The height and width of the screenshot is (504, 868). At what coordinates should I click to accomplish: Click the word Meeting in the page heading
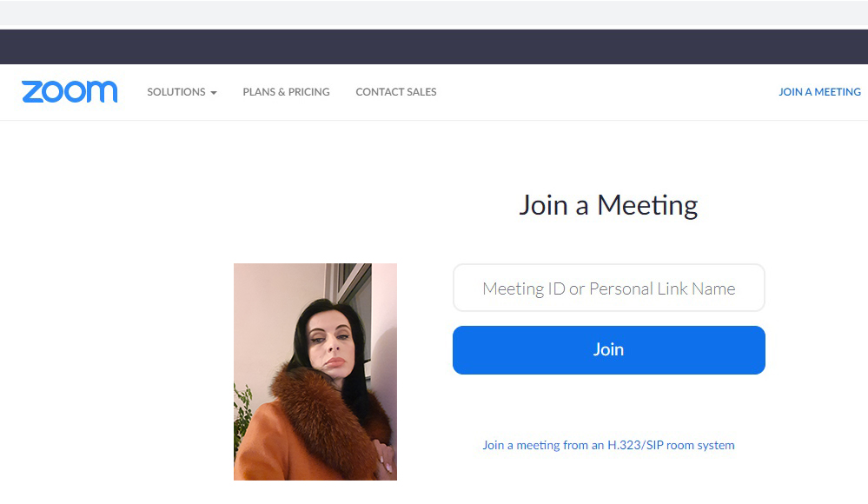[647, 205]
